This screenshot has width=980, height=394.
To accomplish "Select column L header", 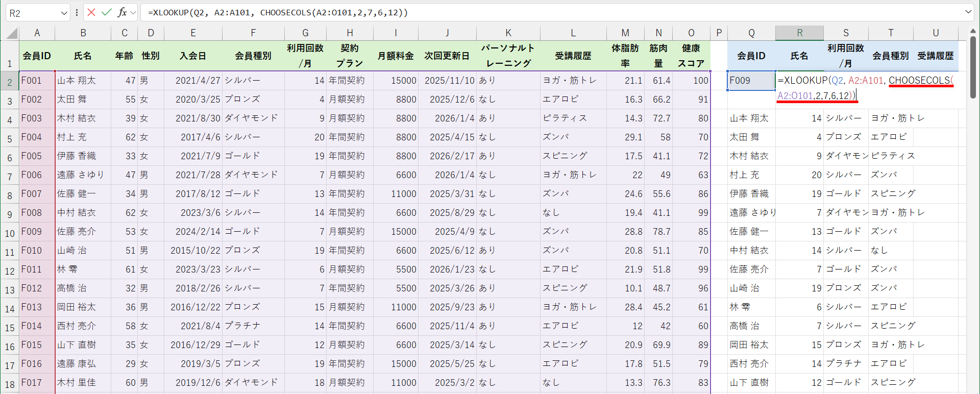I will [573, 33].
